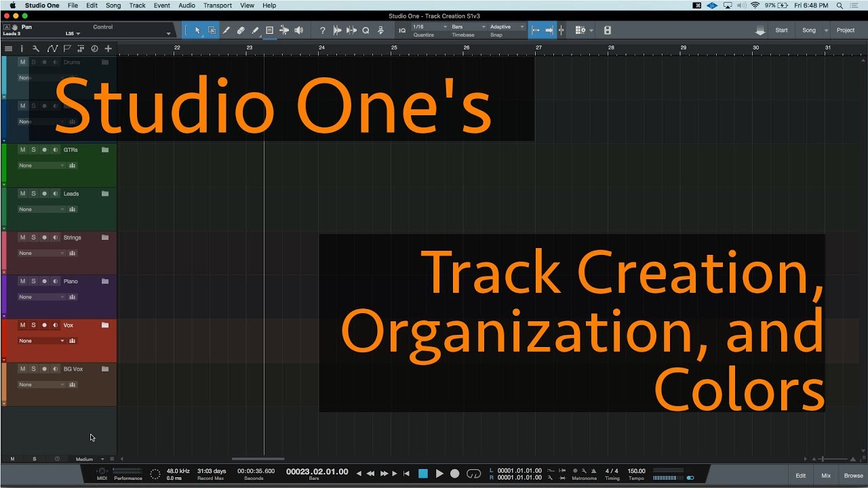The height and width of the screenshot is (488, 868).
Task: Open the Medium track height dropdown
Action: 89,459
